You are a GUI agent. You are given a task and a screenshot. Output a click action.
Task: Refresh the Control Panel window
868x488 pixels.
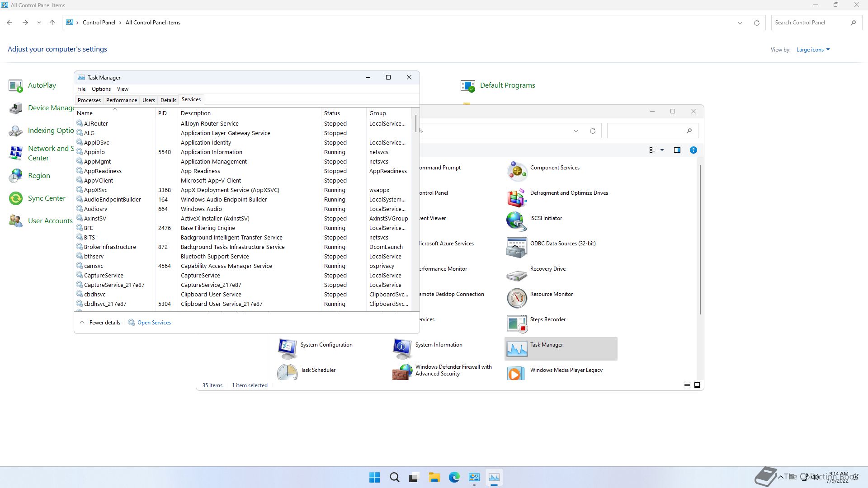tap(756, 23)
